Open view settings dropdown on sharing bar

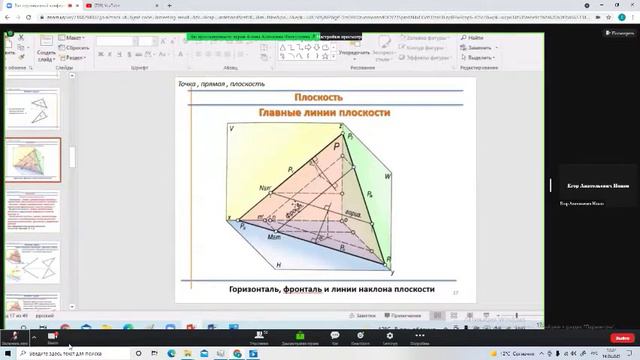click(x=341, y=37)
